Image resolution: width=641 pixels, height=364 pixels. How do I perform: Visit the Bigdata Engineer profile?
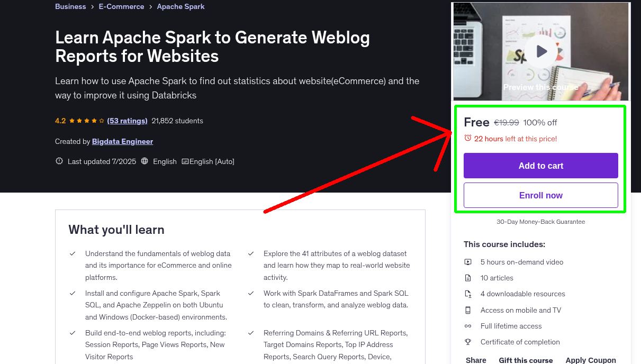(x=122, y=141)
